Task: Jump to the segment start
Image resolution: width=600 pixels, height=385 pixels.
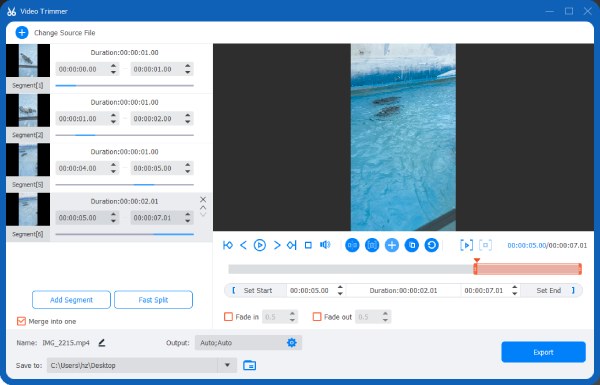Action: (x=228, y=245)
